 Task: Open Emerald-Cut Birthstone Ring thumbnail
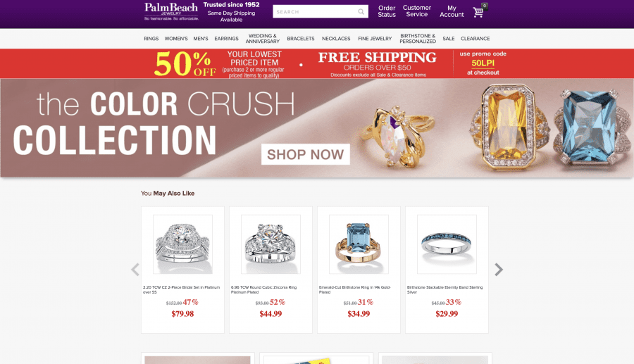coord(359,244)
